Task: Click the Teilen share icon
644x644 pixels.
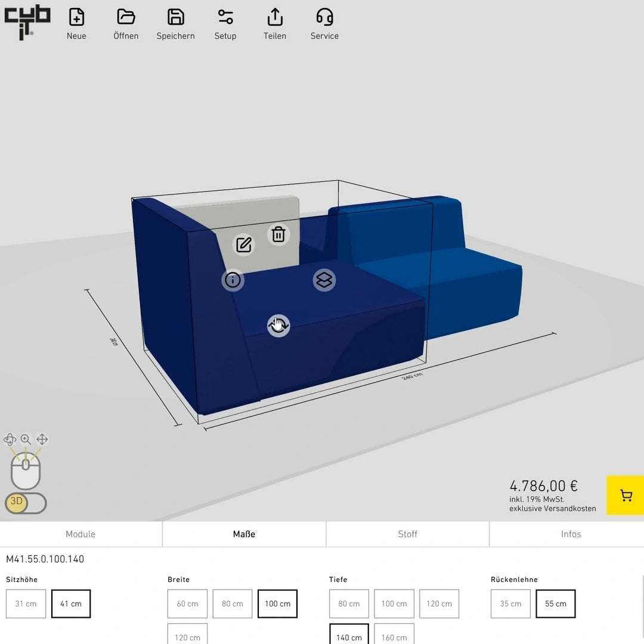Action: click(275, 17)
